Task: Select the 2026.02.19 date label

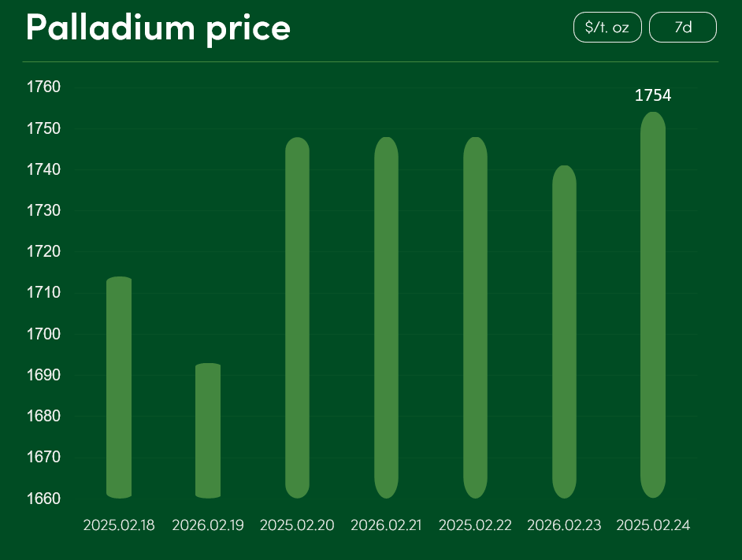Action: pyautogui.click(x=208, y=525)
